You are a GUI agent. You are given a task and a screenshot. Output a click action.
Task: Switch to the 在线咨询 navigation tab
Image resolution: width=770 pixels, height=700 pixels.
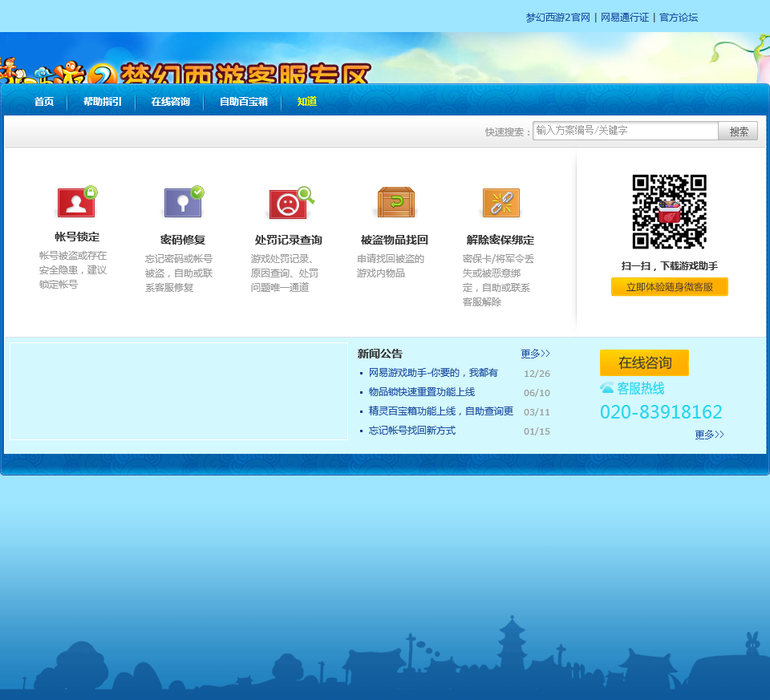pyautogui.click(x=170, y=102)
